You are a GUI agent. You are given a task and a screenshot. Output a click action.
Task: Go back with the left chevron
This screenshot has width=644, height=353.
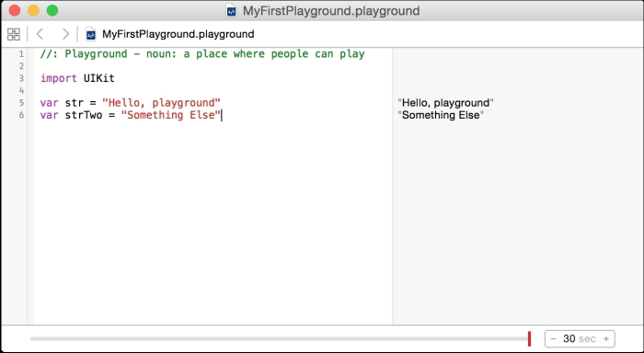[x=40, y=34]
